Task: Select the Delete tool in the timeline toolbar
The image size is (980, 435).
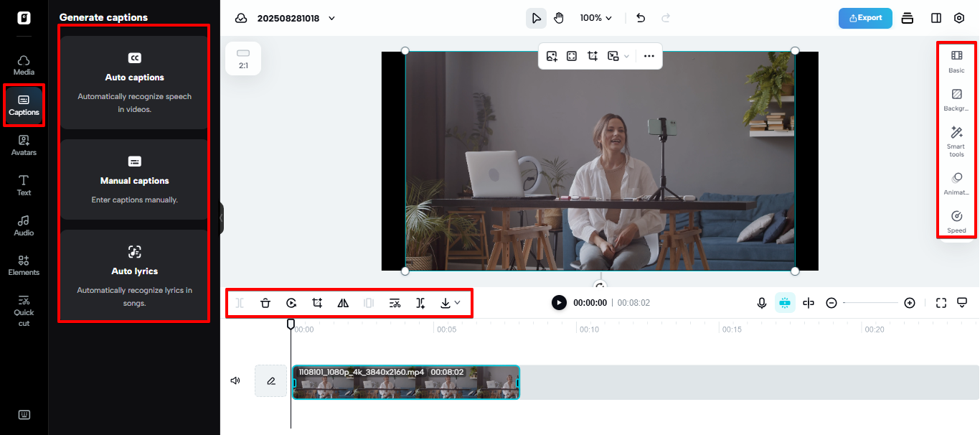Action: [x=265, y=303]
